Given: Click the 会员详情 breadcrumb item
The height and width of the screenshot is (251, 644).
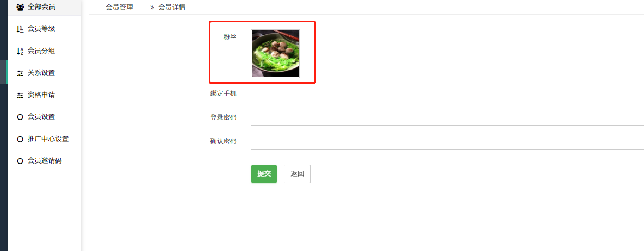Looking at the screenshot, I should point(172,7).
